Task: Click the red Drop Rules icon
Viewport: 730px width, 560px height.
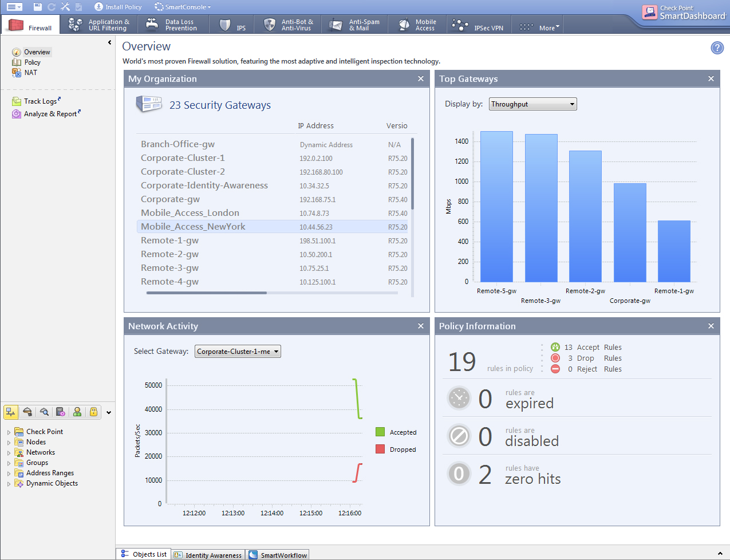Action: click(x=555, y=358)
